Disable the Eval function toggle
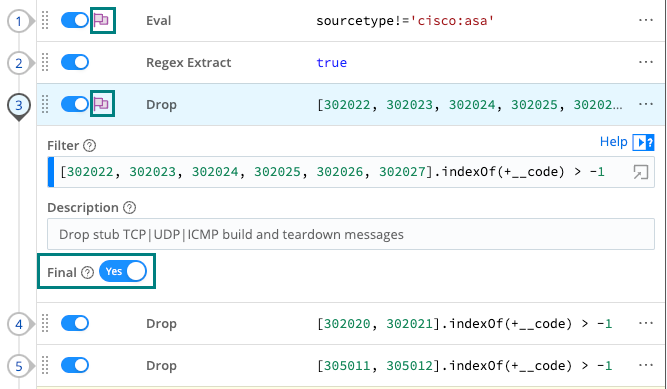Viewport: 667px width, 389px height. (75, 20)
